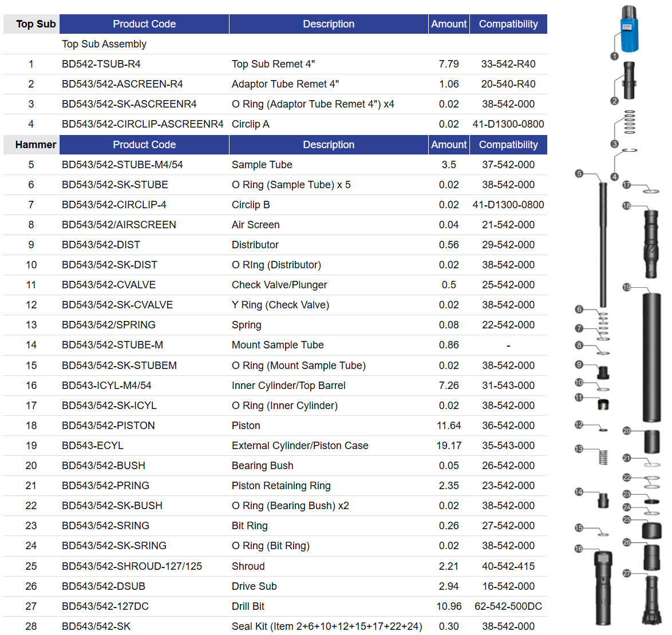Select the Piston Retaining Ring description
Viewport: 672px width, 635px height.
click(281, 486)
